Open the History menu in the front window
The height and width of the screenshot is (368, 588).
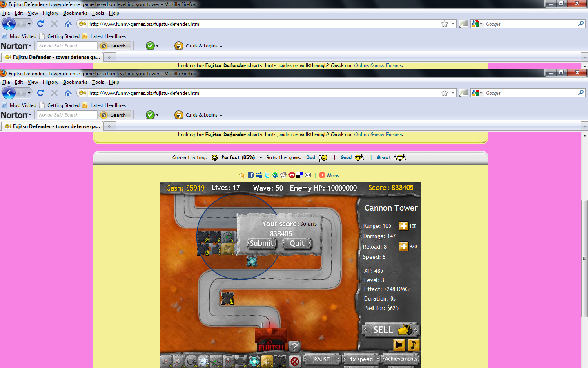[51, 82]
